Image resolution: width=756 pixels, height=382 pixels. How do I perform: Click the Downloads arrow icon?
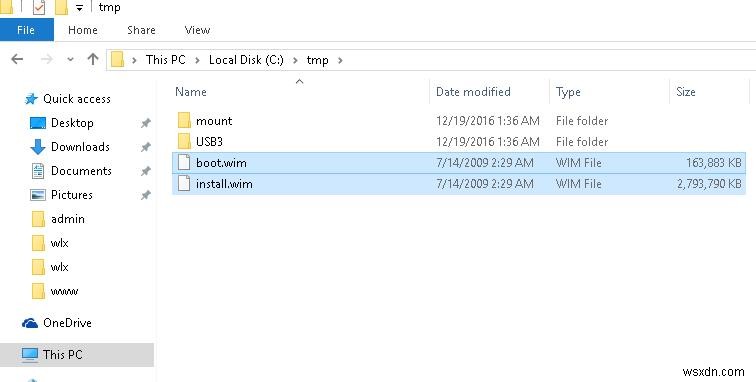click(x=38, y=147)
